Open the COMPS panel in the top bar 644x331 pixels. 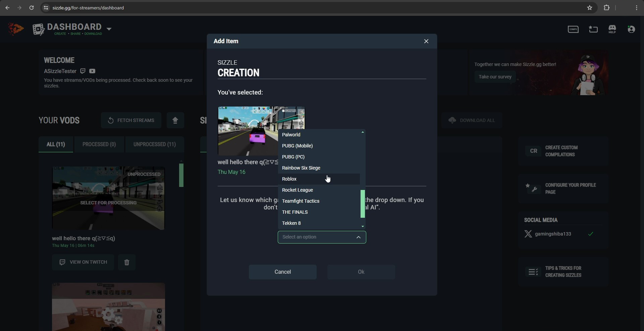573,29
